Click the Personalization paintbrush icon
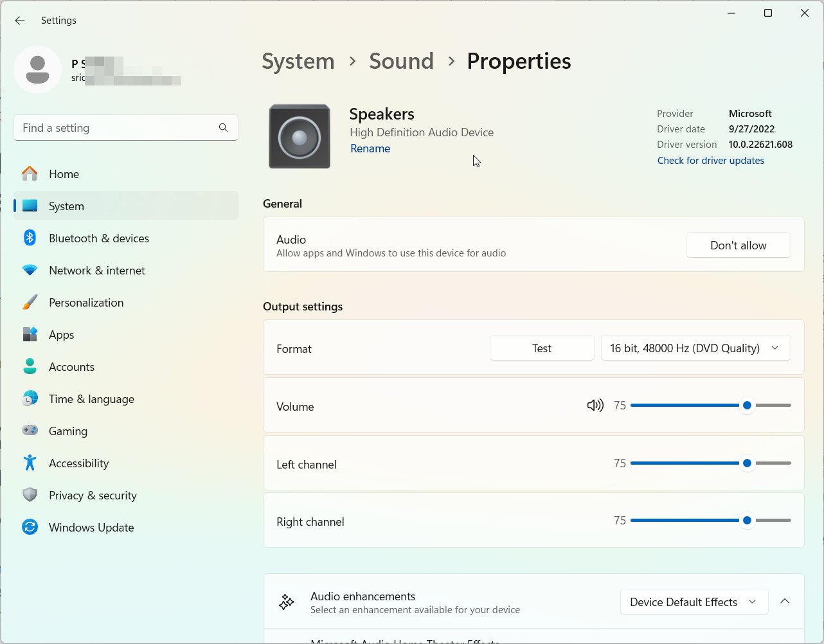This screenshot has height=644, width=824. click(x=30, y=302)
